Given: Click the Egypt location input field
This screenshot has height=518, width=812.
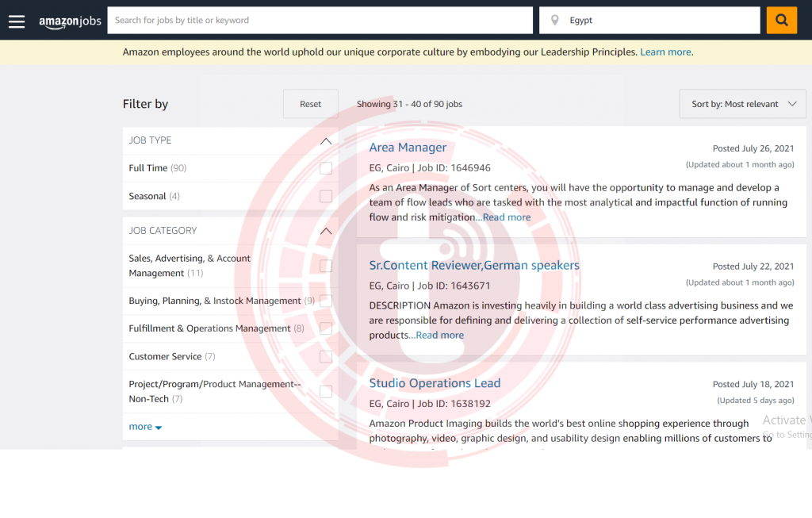Looking at the screenshot, I should [x=649, y=20].
